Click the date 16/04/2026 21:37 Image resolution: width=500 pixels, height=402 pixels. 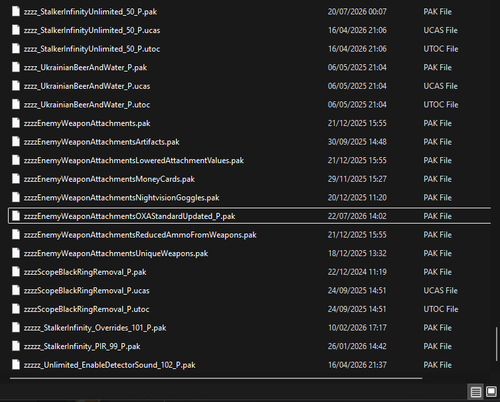pos(357,365)
